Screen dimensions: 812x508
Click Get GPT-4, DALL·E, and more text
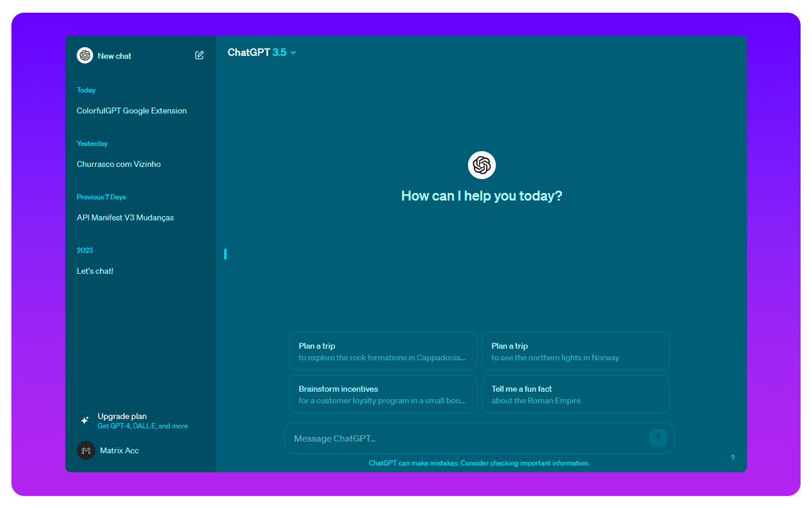click(143, 426)
